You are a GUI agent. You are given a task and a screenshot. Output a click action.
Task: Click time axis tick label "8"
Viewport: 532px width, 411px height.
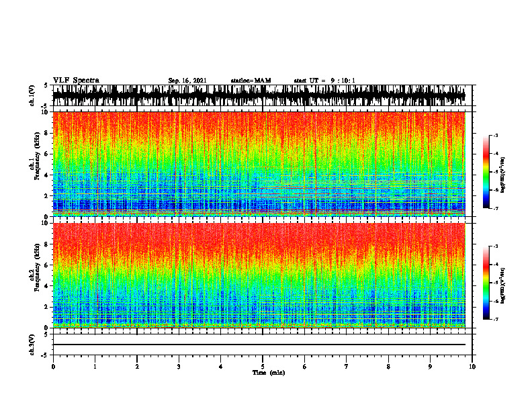point(388,367)
